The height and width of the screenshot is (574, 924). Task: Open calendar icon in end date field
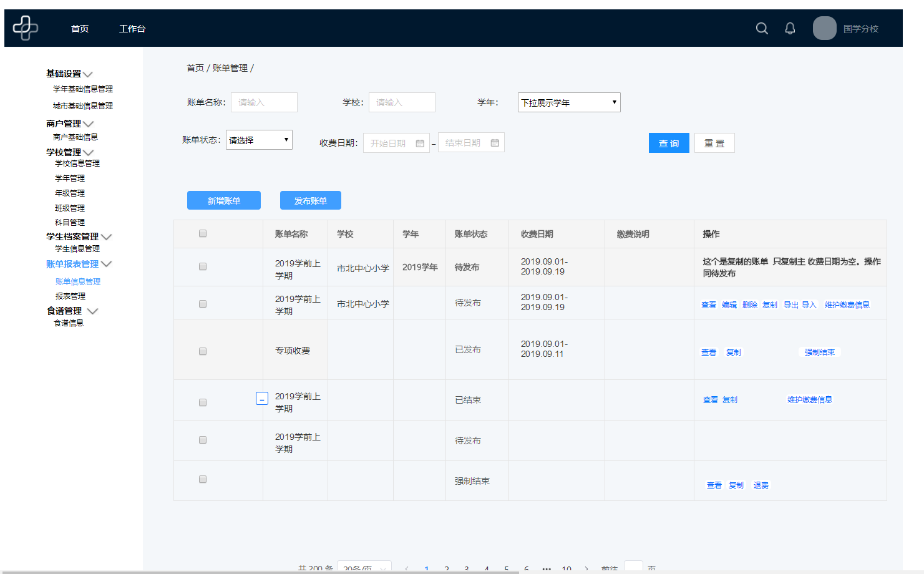tap(495, 143)
